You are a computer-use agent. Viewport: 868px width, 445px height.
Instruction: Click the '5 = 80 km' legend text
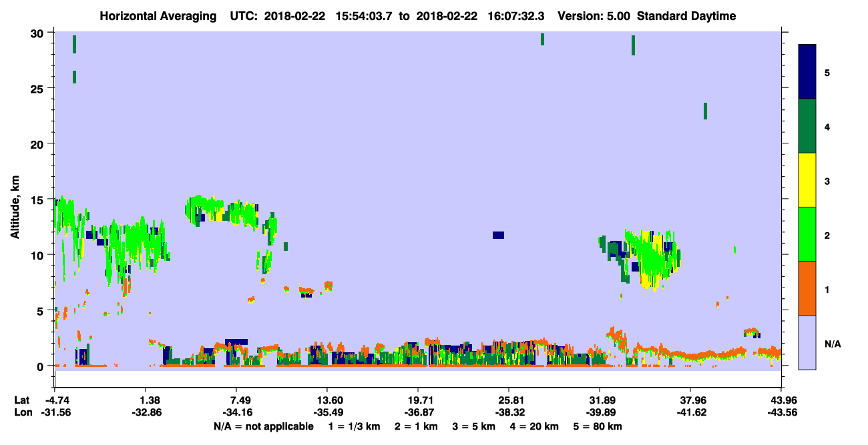(x=599, y=426)
